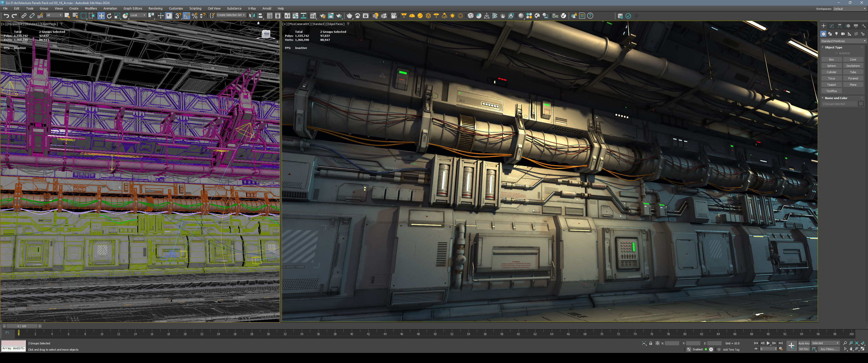This screenshot has width=868, height=363.
Task: Open the Standard Primitives dropdown
Action: coord(843,41)
